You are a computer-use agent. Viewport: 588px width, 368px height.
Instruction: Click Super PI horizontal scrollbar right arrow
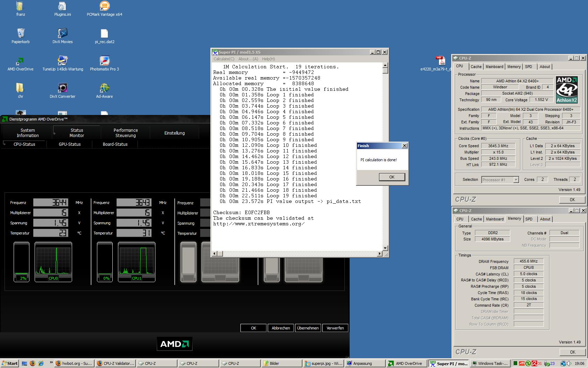coord(380,253)
